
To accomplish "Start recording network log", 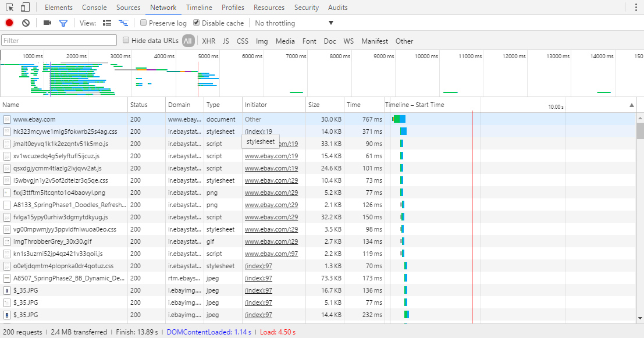I will 8,22.
